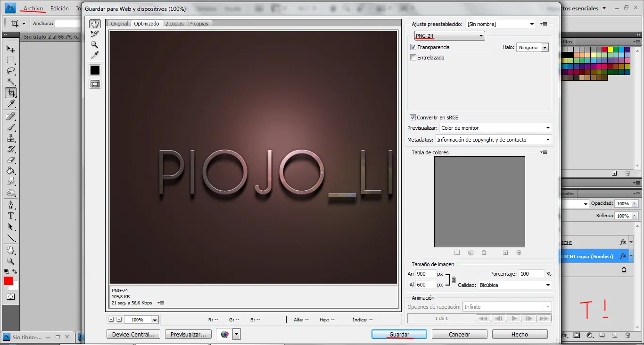Screen dimensions: 644x345
Task: Select the Type tool in main toolbar
Action: coord(11,216)
